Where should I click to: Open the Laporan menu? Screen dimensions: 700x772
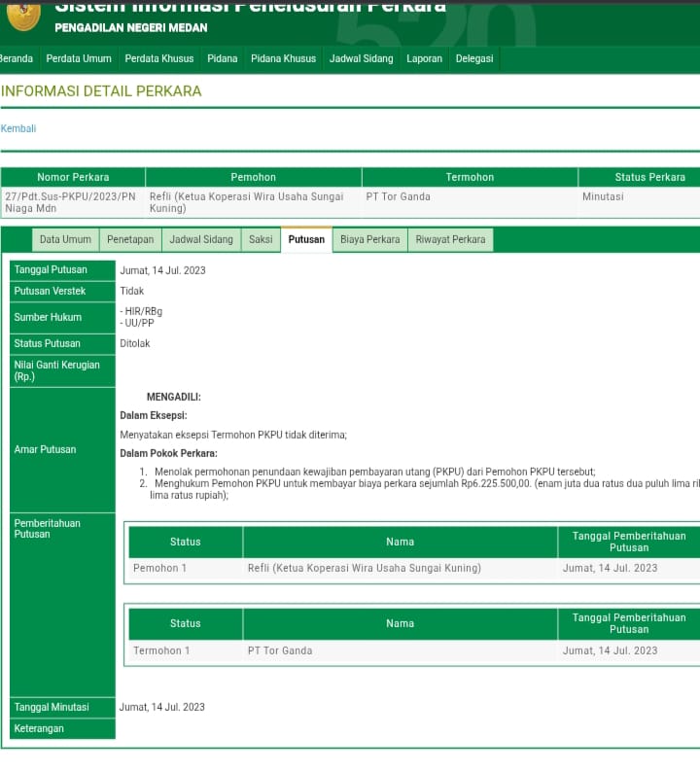(424, 58)
